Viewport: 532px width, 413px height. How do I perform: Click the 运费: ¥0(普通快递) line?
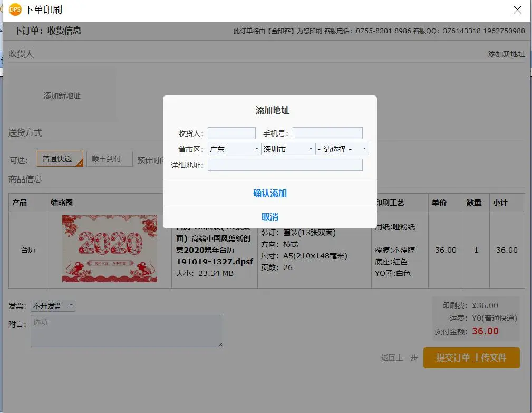pyautogui.click(x=483, y=318)
